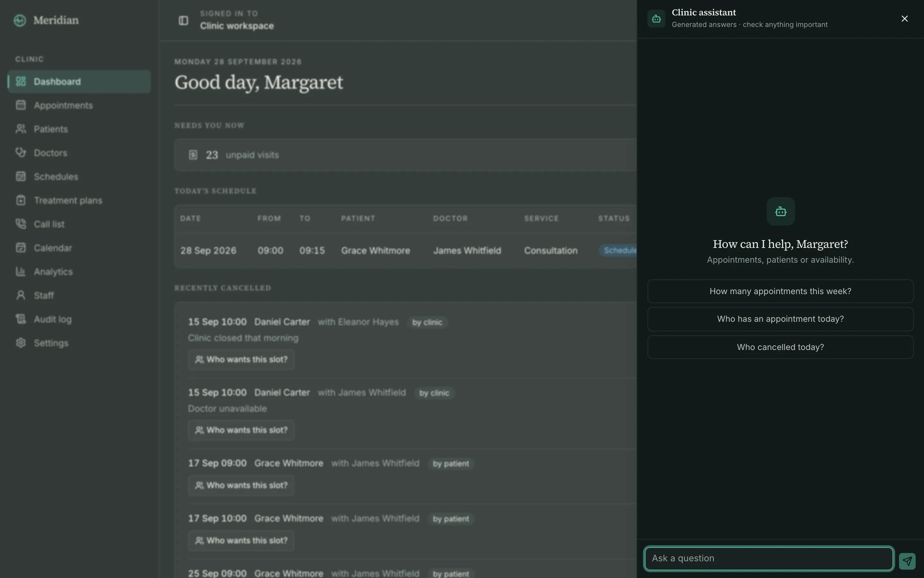Click the Settings gear icon
Screen dimensions: 924x578
click(x=21, y=343)
